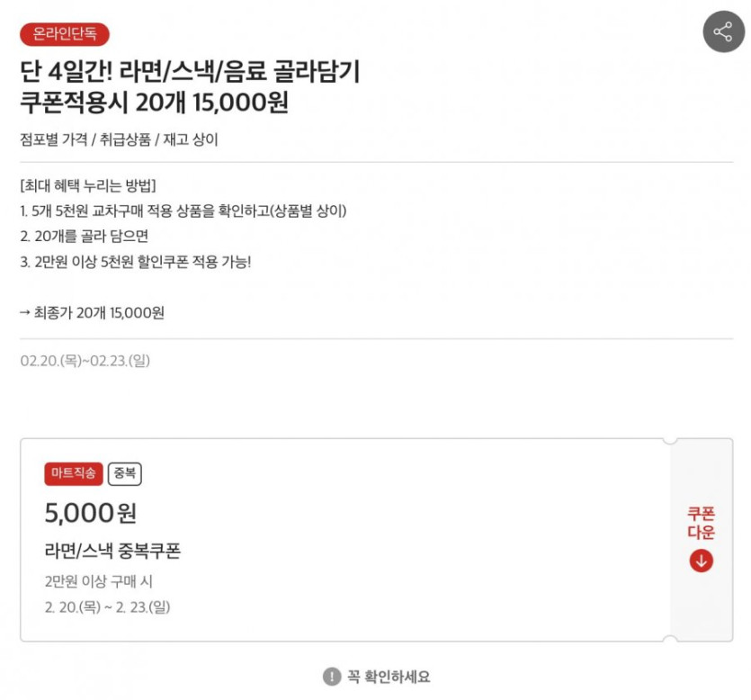This screenshot has width=751, height=700.
Task: Click the 최대 혜택 누리는 방법 heading
Action: (x=88, y=185)
